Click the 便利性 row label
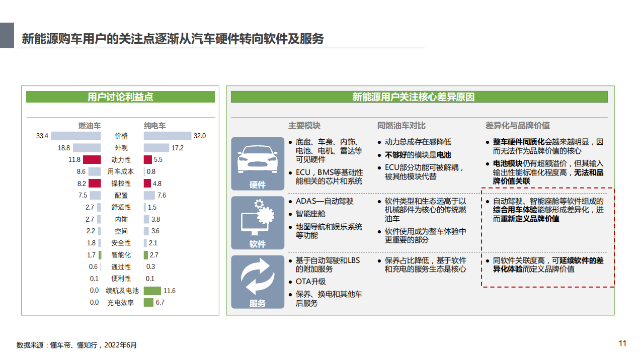 (x=121, y=279)
